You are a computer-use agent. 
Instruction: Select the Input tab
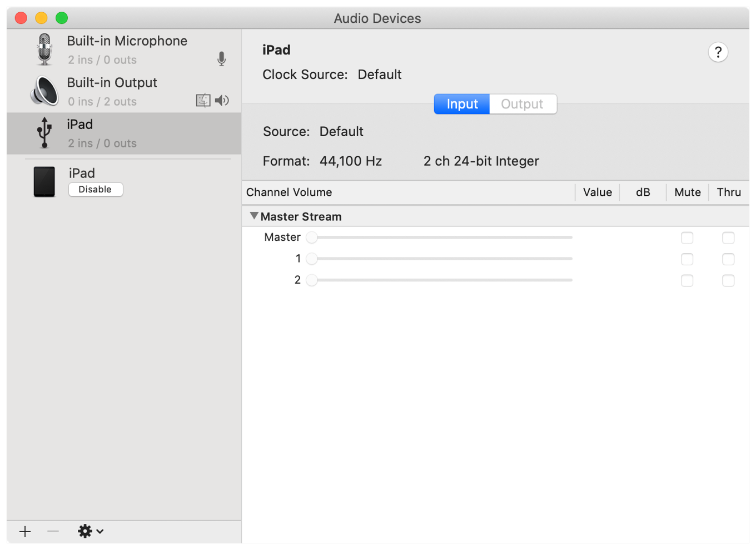point(462,104)
